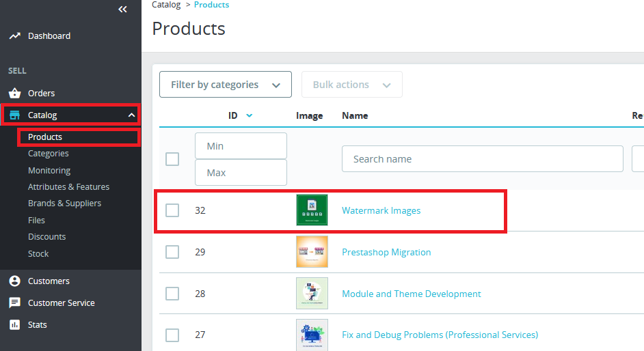Open the Prestashop Migration product link
The width and height of the screenshot is (644, 351).
(x=386, y=252)
